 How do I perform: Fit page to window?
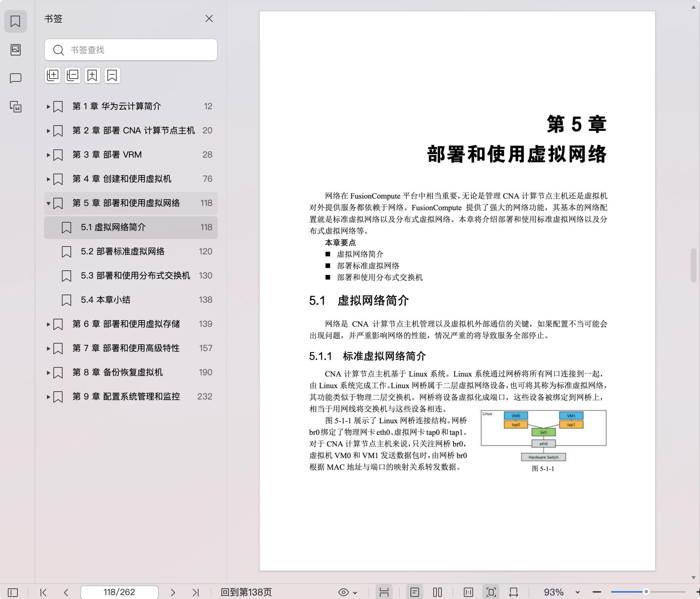click(491, 592)
